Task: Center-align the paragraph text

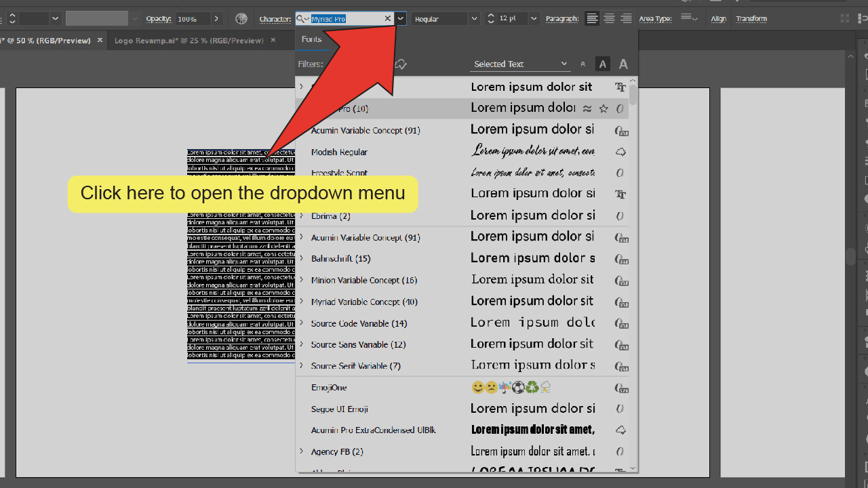Action: [609, 19]
